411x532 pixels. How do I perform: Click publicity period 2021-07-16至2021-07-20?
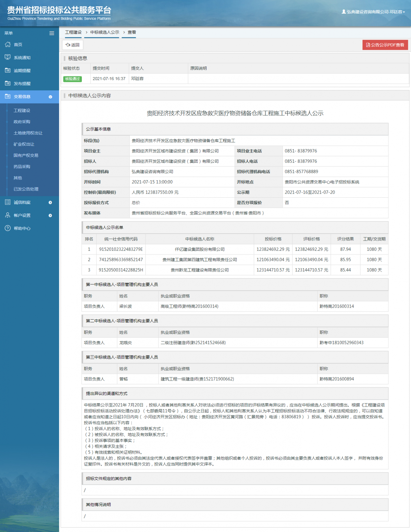pos(310,193)
